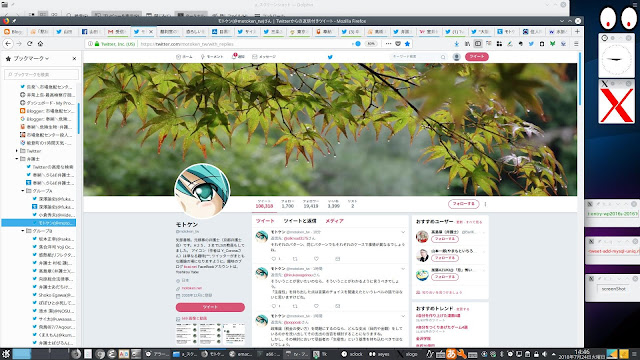Open the Firefox home page icon
The height and width of the screenshot is (360, 640).
[x=40, y=44]
